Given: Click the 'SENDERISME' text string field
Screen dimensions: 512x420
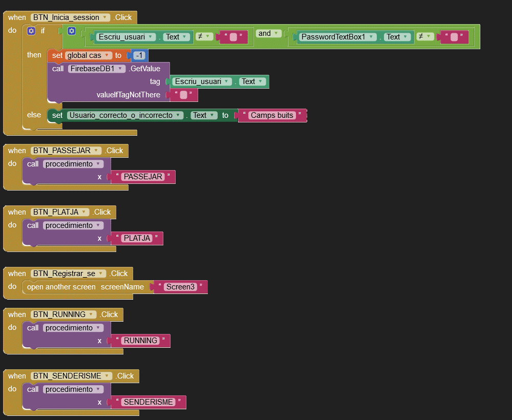Looking at the screenshot, I should tap(148, 402).
